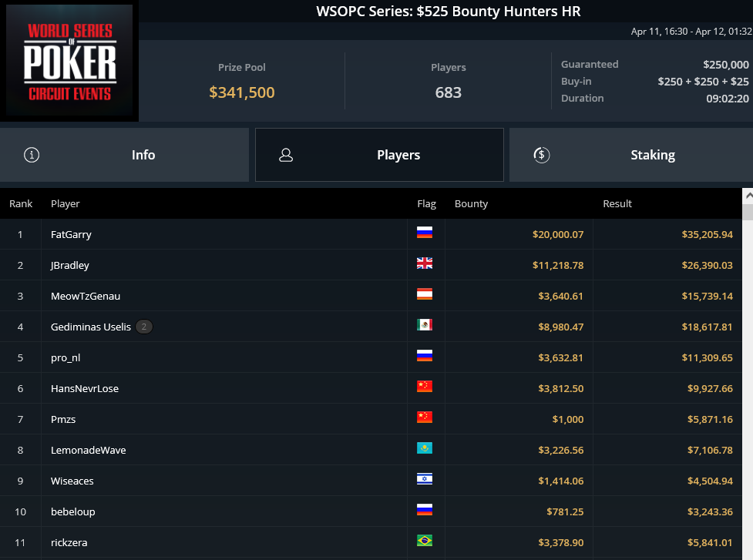Sort by the Bounty column header
The width and height of the screenshot is (753, 560).
[x=471, y=203]
